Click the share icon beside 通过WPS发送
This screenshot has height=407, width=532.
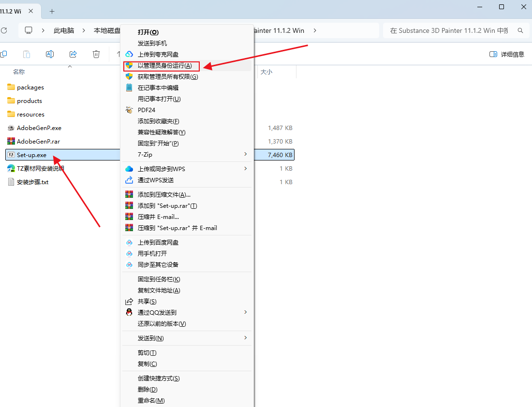(129, 180)
